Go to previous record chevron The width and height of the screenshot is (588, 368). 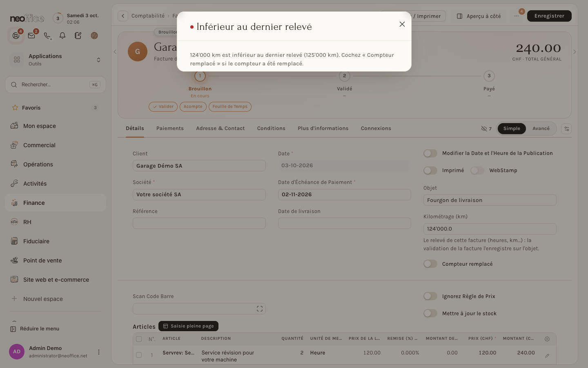(115, 52)
